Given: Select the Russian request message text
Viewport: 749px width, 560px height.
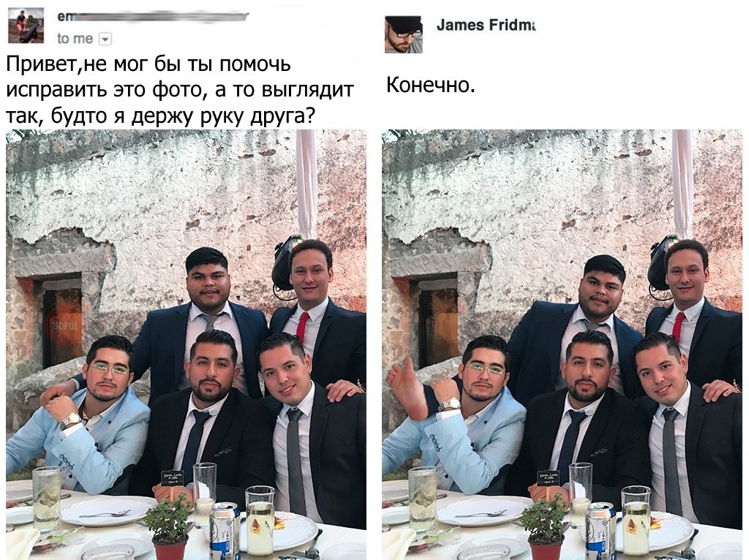Looking at the screenshot, I should pos(180,89).
